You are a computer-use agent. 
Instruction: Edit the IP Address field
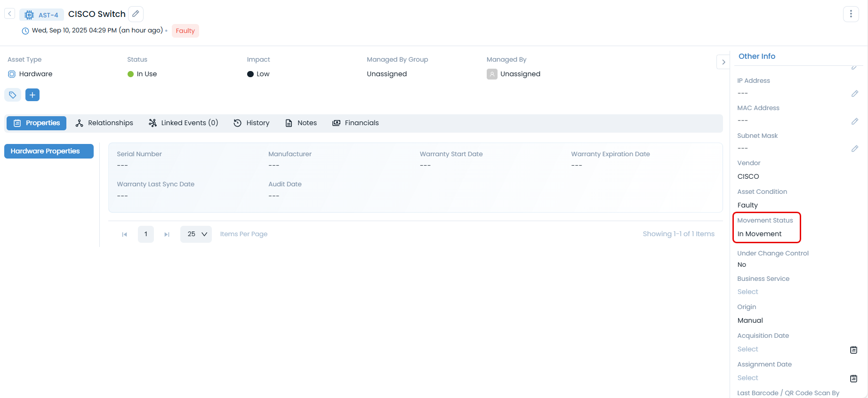[854, 94]
